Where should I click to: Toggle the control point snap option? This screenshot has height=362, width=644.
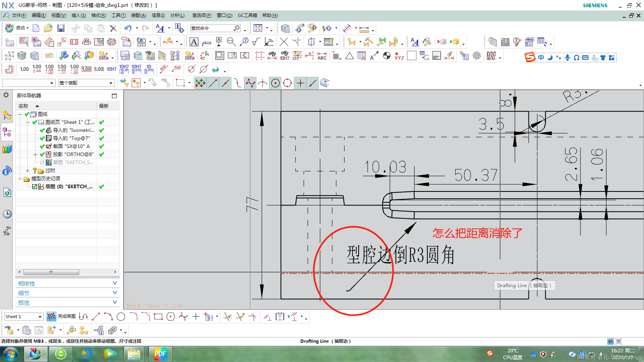250,83
